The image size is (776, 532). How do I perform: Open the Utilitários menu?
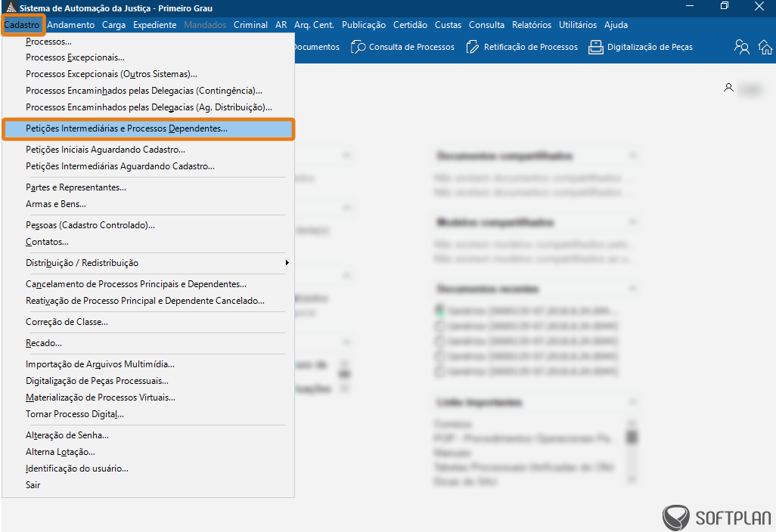[x=578, y=25]
